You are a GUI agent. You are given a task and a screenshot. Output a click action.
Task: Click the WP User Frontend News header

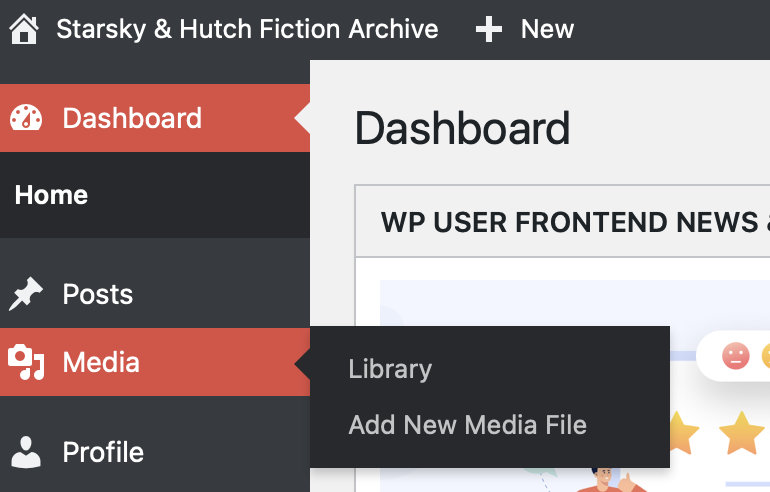click(x=563, y=221)
